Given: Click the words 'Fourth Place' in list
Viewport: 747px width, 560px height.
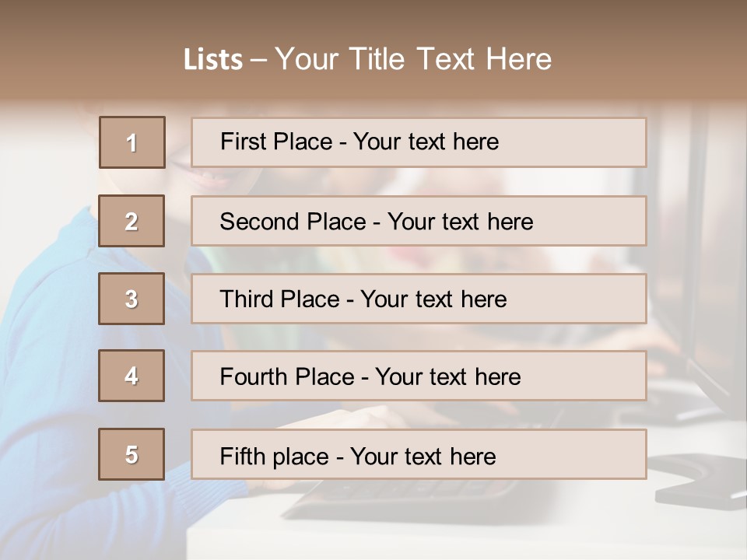Looking at the screenshot, I should [287, 376].
